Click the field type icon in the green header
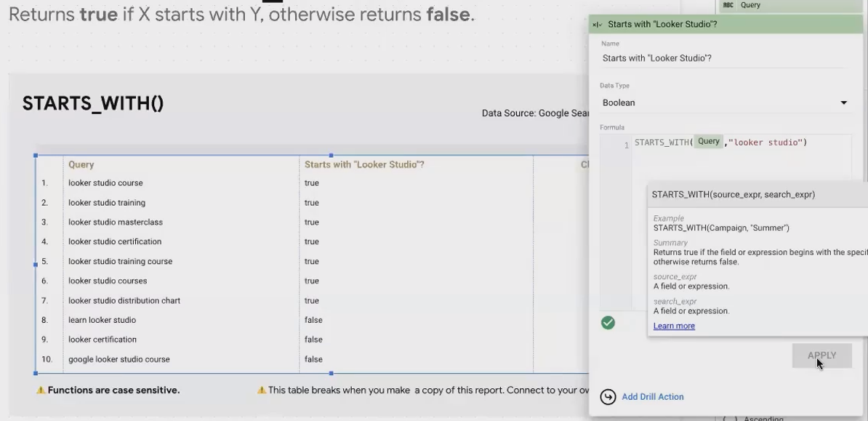Viewport: 868px width, 421px height. 598,25
